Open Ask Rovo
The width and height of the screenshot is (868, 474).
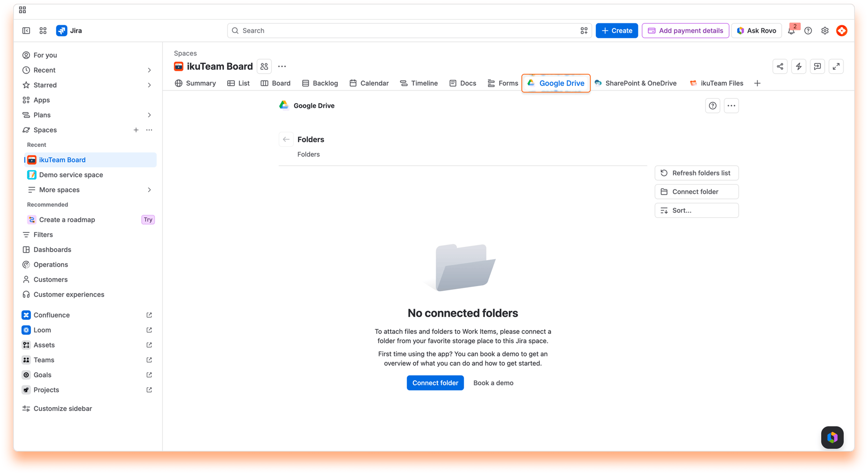click(x=757, y=30)
